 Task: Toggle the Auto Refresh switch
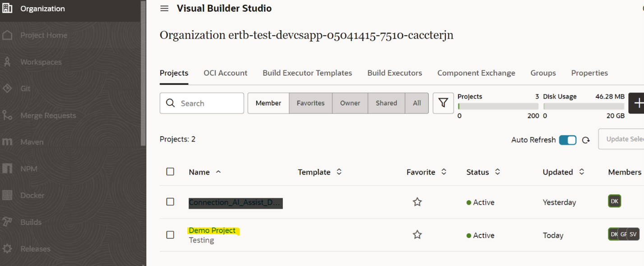(x=567, y=140)
